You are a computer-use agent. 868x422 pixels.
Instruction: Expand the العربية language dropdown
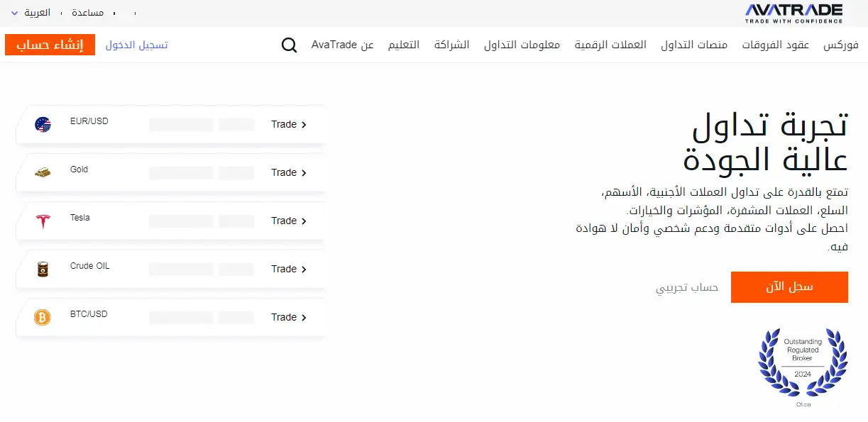click(x=26, y=12)
